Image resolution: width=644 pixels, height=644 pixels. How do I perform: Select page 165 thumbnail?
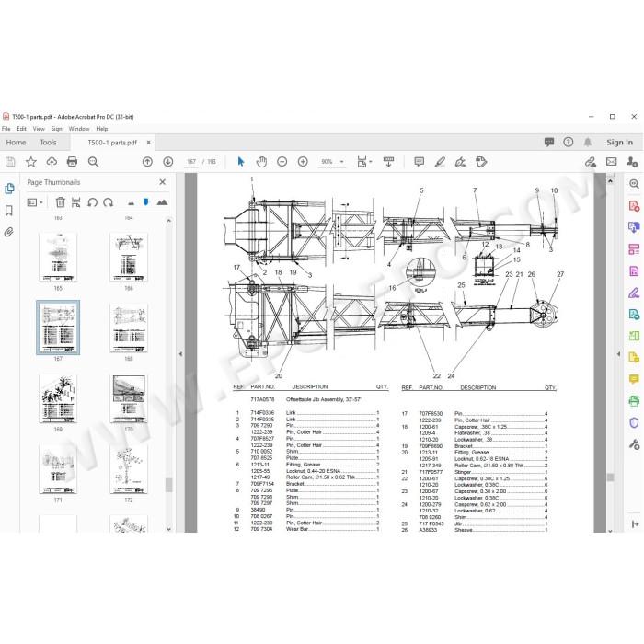[58, 257]
